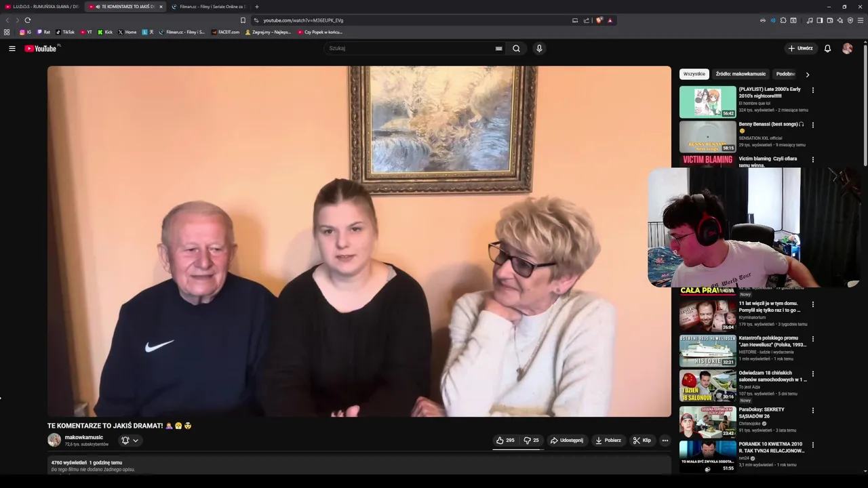Open the YouTube guide hamburger menu
868x488 pixels.
(12, 48)
